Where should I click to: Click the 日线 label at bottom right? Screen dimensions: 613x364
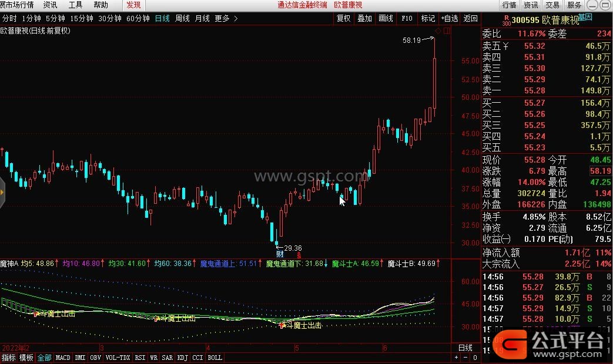click(465, 348)
